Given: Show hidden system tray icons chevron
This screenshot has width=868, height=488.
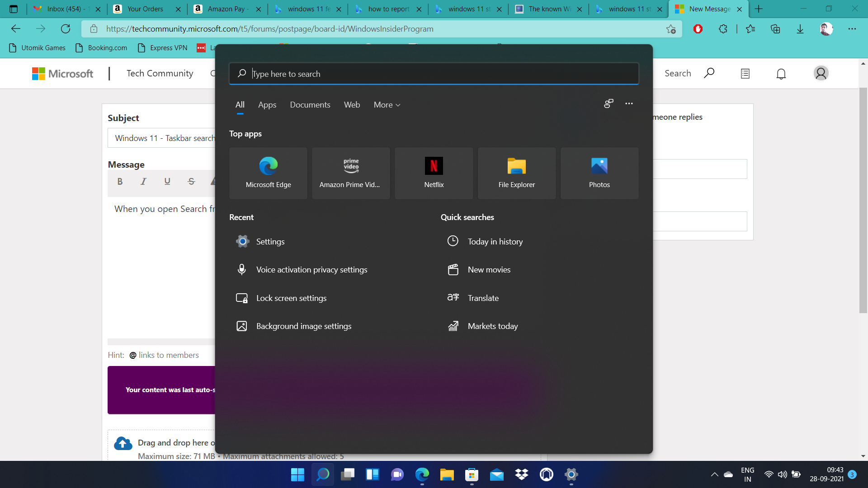Looking at the screenshot, I should point(714,474).
